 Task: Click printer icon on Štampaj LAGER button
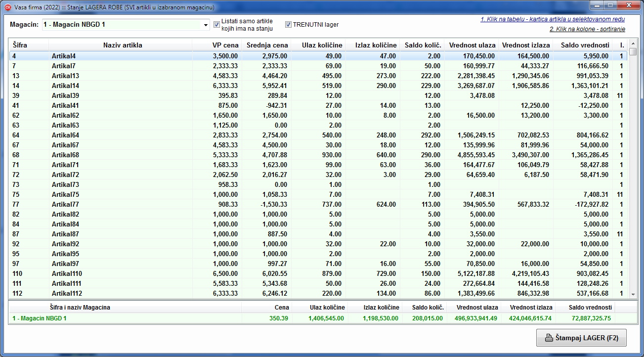pos(549,339)
